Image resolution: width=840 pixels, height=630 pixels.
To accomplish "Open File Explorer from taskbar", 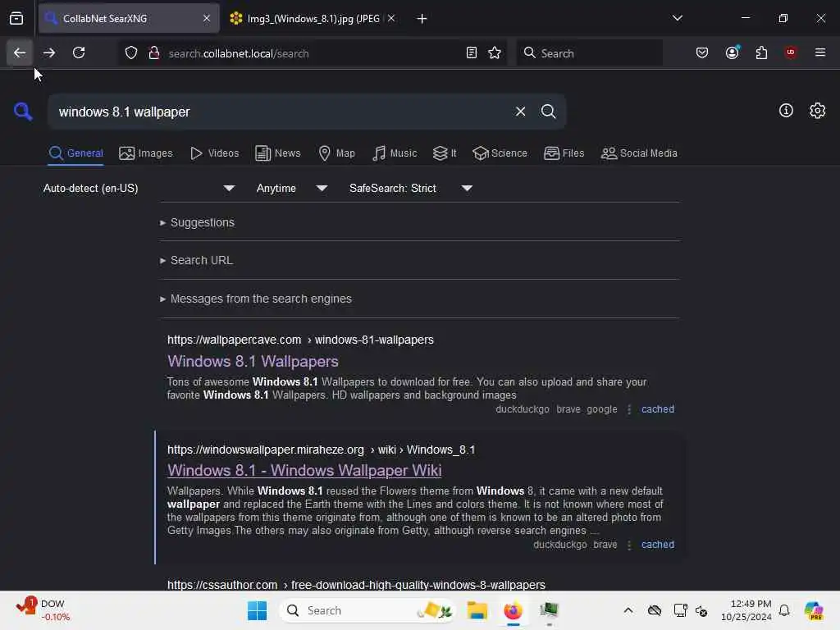I will pyautogui.click(x=477, y=610).
